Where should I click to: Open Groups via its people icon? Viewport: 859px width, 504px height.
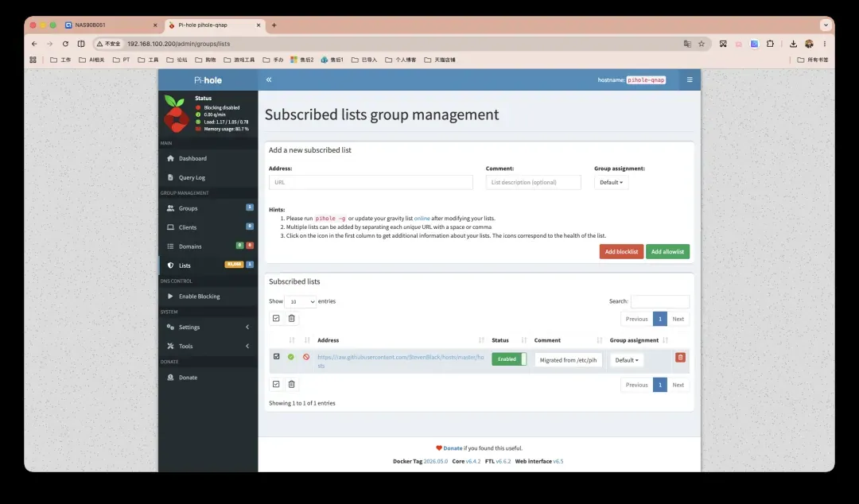[170, 208]
